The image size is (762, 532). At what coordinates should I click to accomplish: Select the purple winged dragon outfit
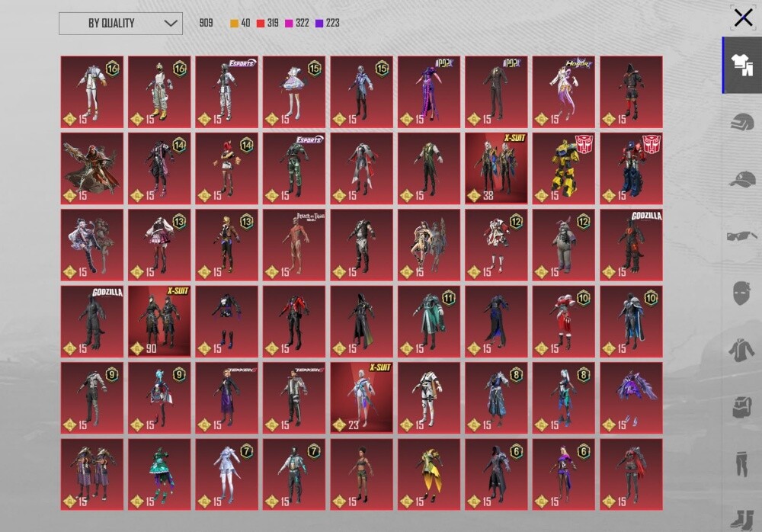(x=631, y=398)
